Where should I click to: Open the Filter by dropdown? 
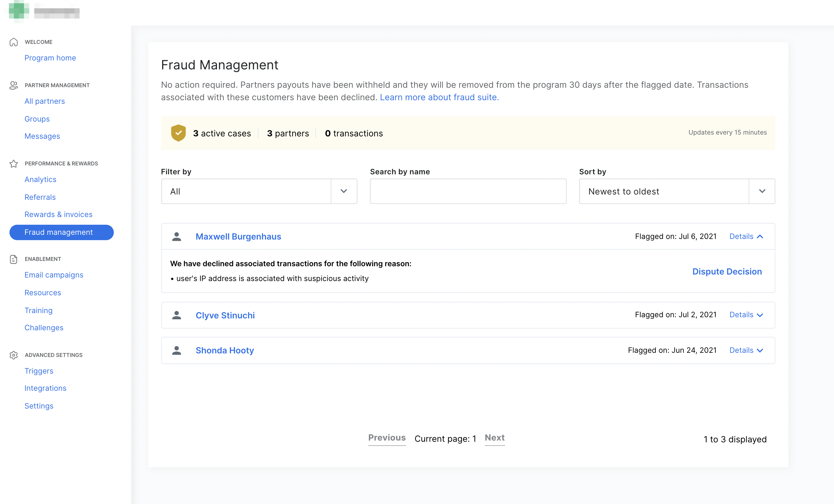point(259,191)
